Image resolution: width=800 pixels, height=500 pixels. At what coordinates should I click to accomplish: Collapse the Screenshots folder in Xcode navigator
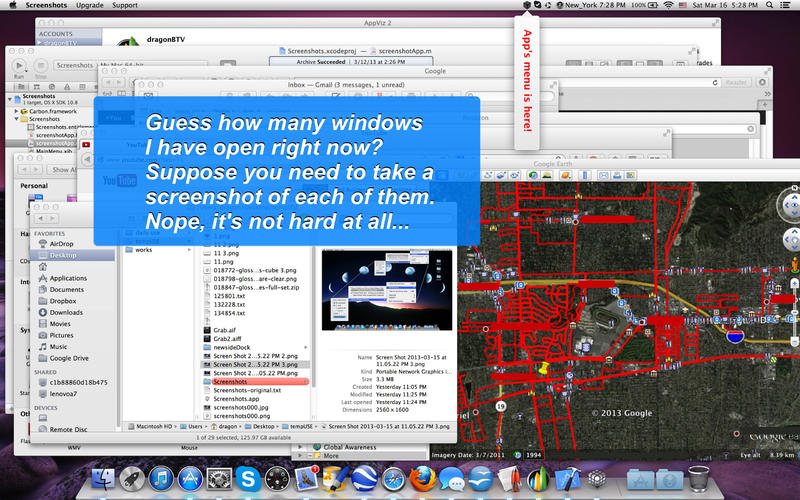[x=16, y=119]
